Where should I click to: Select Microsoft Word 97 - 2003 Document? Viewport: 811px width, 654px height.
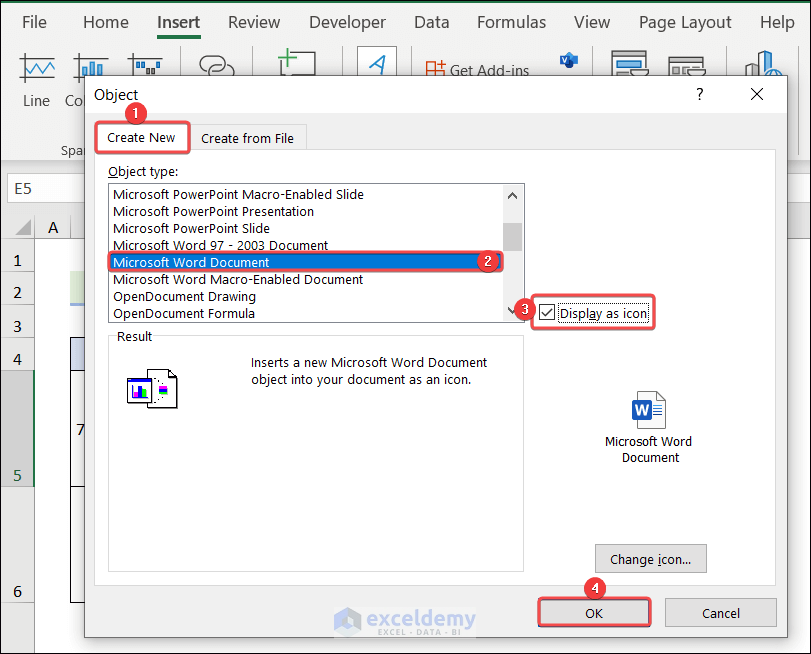tap(306, 245)
